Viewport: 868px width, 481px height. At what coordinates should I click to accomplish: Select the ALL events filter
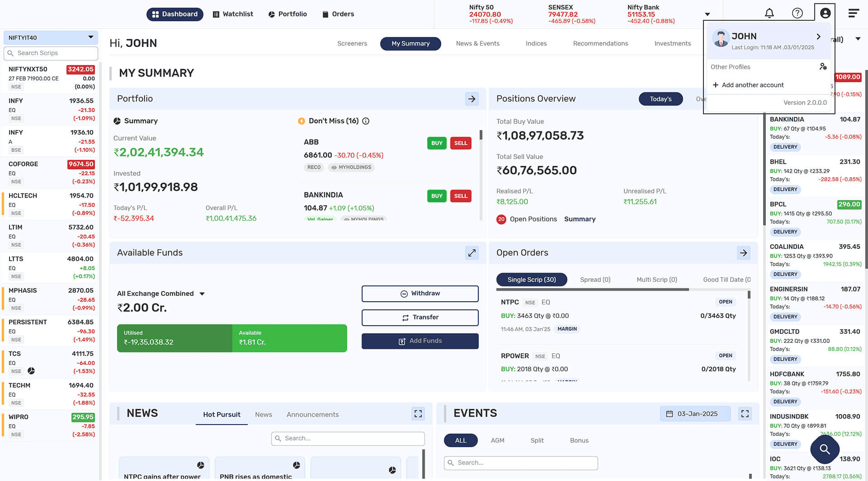(461, 440)
